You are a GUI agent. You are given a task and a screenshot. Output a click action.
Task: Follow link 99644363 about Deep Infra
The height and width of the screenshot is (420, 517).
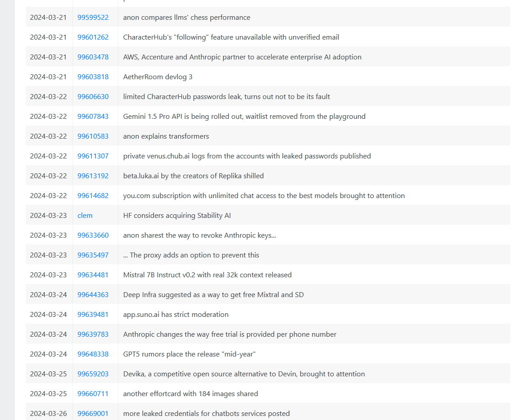tap(93, 295)
